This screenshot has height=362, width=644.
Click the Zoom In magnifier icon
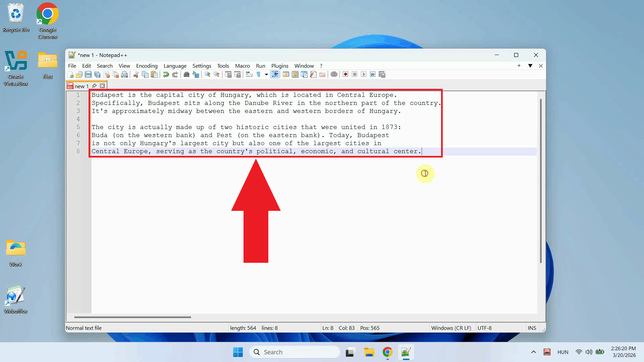pos(207,74)
